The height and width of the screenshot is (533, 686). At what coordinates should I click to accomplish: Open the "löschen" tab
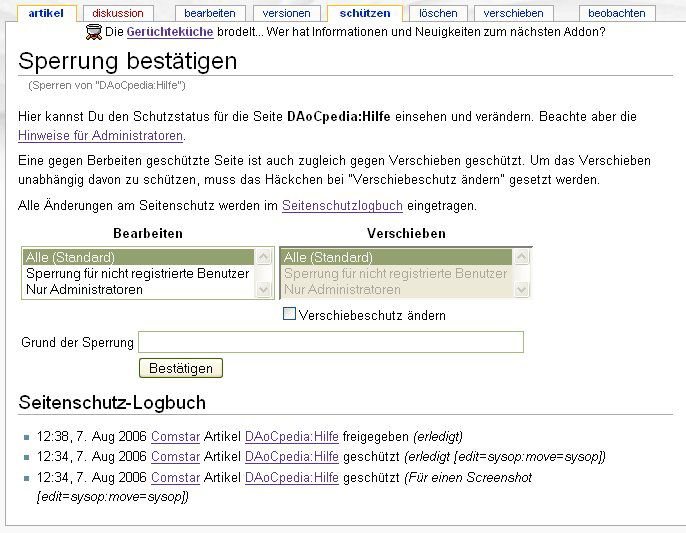(x=438, y=13)
